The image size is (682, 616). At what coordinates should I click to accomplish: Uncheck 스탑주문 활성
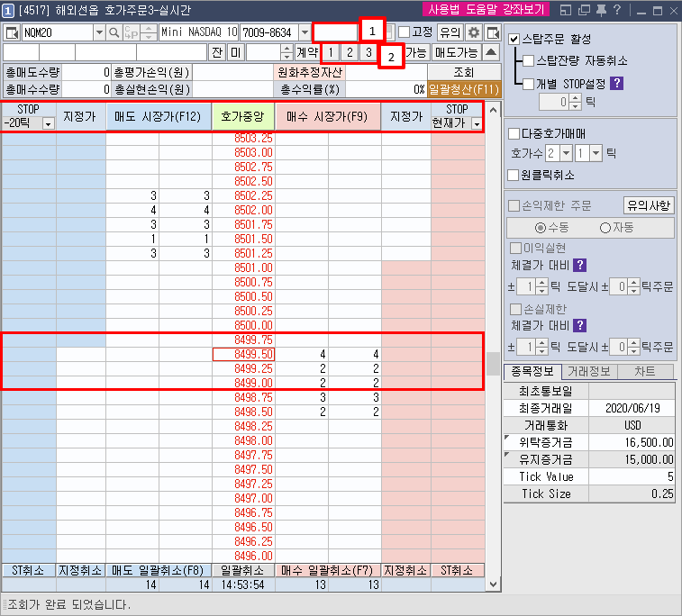coord(514,39)
